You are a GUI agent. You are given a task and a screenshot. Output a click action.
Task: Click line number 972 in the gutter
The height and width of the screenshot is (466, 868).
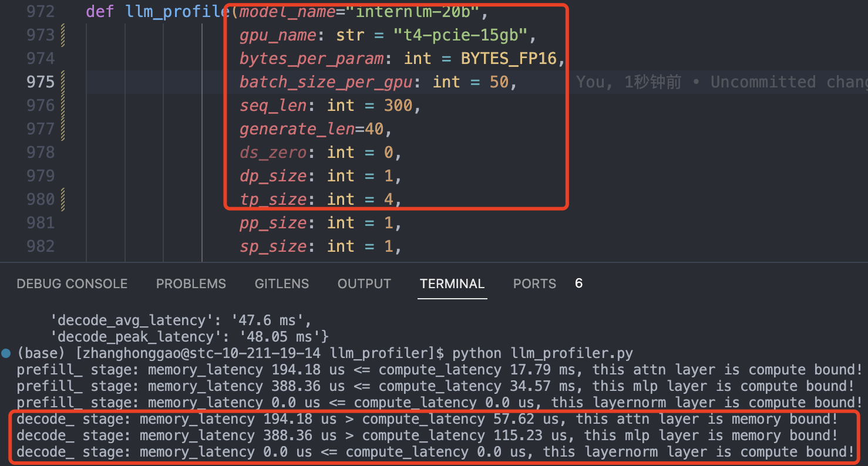click(x=41, y=12)
